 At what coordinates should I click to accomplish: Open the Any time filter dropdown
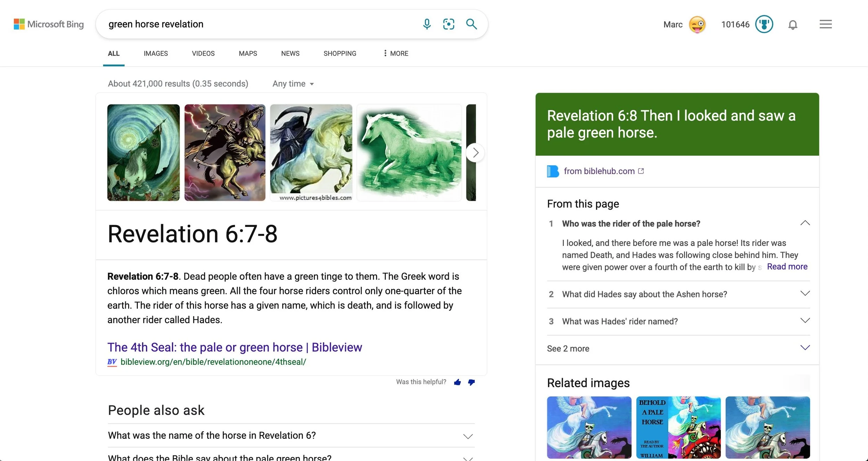click(293, 84)
